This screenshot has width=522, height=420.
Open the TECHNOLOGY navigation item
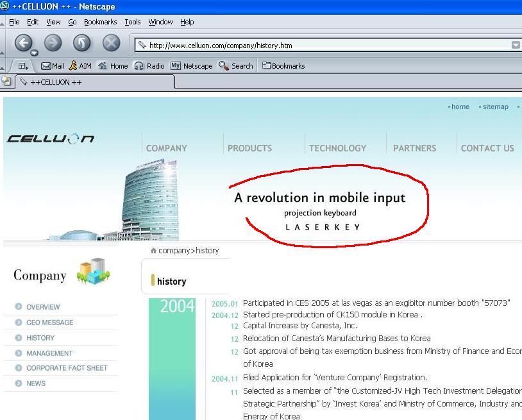pyautogui.click(x=337, y=148)
